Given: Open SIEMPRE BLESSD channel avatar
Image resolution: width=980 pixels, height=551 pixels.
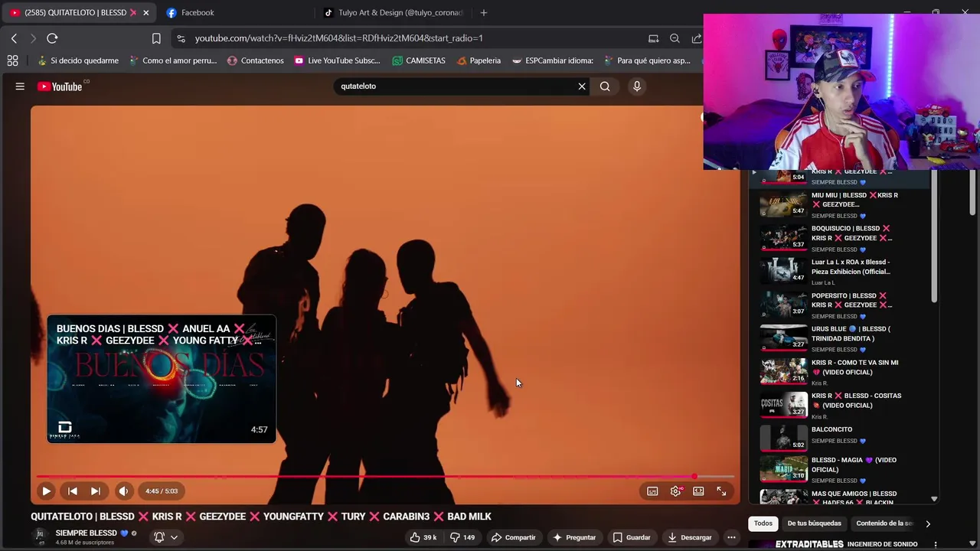Looking at the screenshot, I should click(x=41, y=536).
